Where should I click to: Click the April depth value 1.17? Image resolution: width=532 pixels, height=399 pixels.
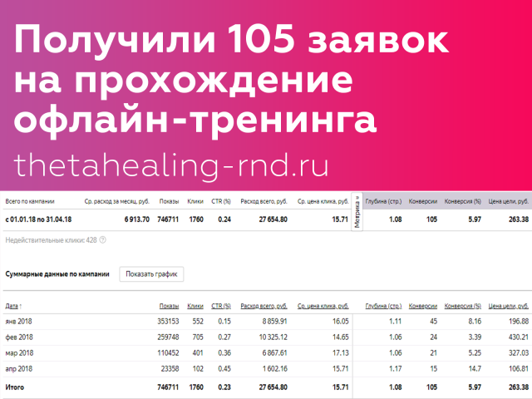point(396,369)
